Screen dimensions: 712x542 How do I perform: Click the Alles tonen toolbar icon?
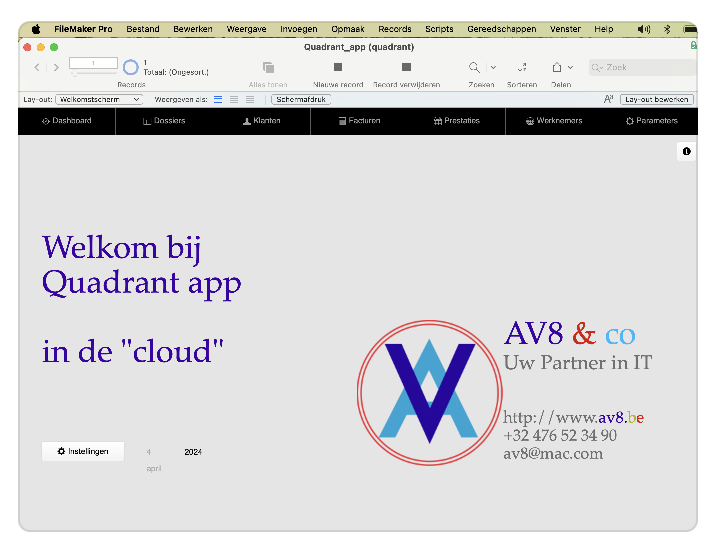(x=268, y=68)
